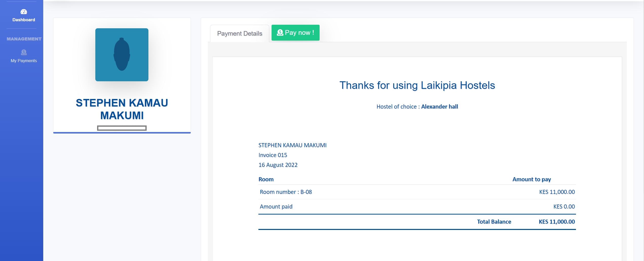The width and height of the screenshot is (644, 261).
Task: Click the Invoice 015 text
Action: click(x=273, y=155)
